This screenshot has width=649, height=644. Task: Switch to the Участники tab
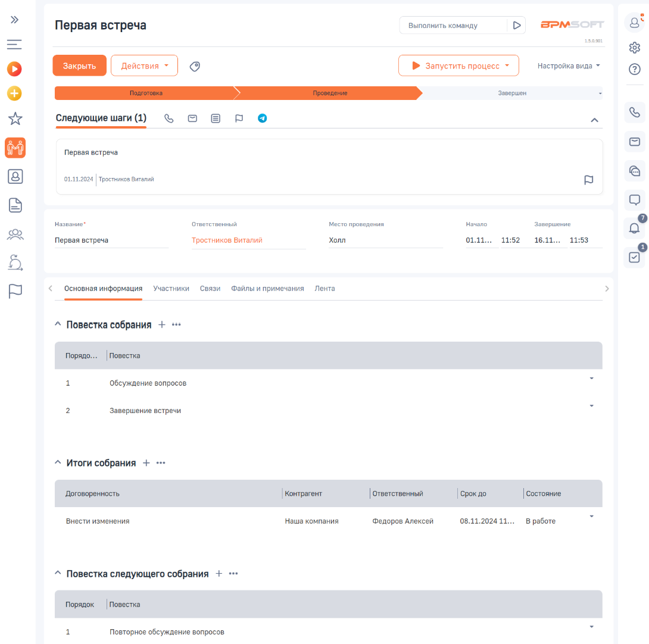[x=171, y=289]
